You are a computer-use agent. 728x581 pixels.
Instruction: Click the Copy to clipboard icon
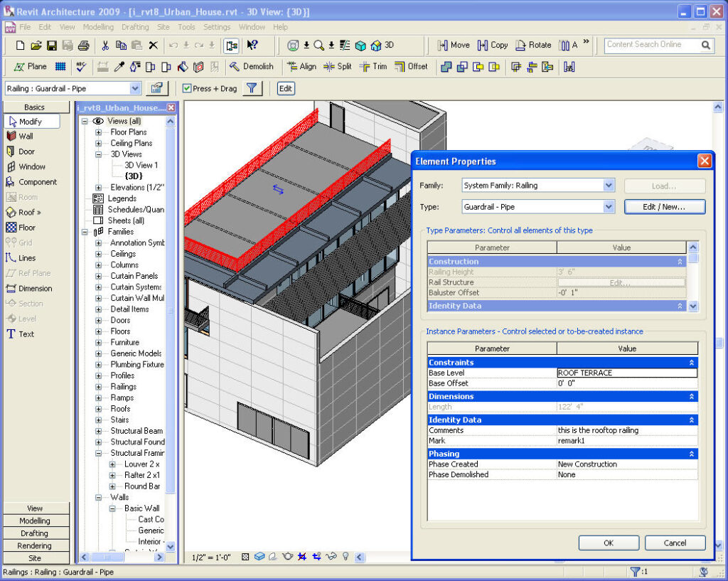click(121, 46)
